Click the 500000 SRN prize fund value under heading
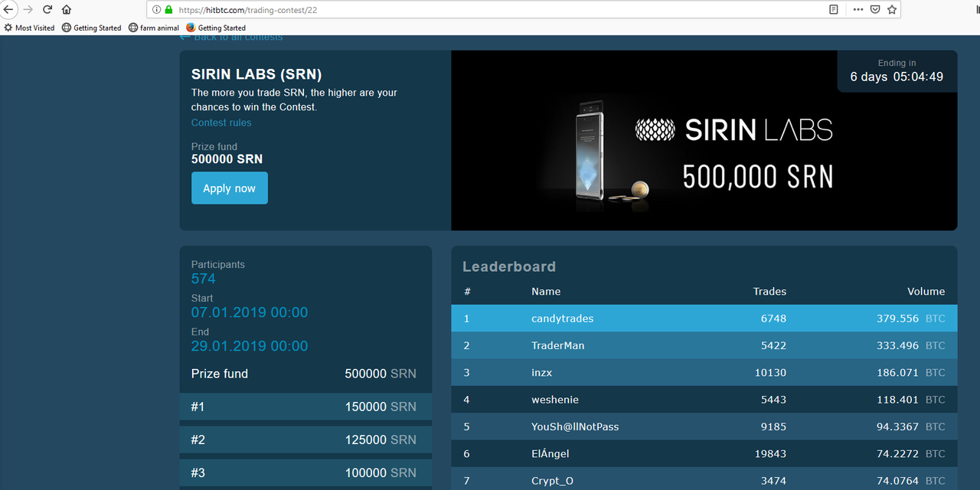The width and height of the screenshot is (980, 490). 227,159
